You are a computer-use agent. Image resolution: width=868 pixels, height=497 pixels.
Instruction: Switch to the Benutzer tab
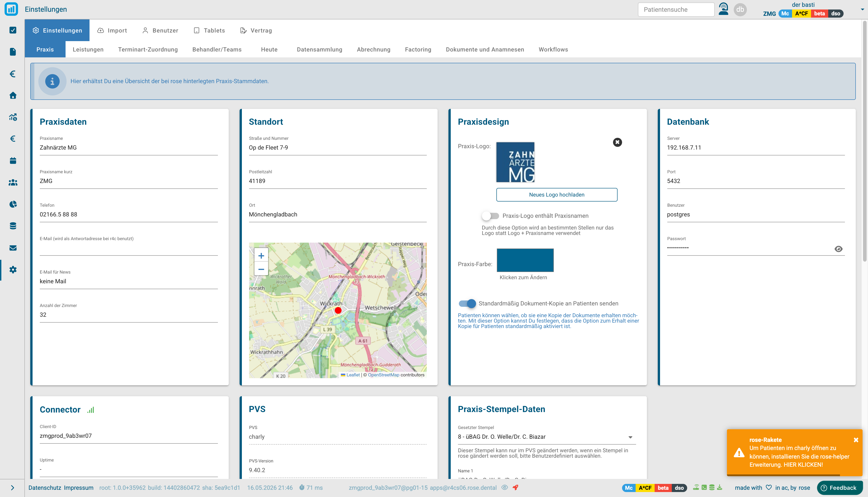(160, 30)
